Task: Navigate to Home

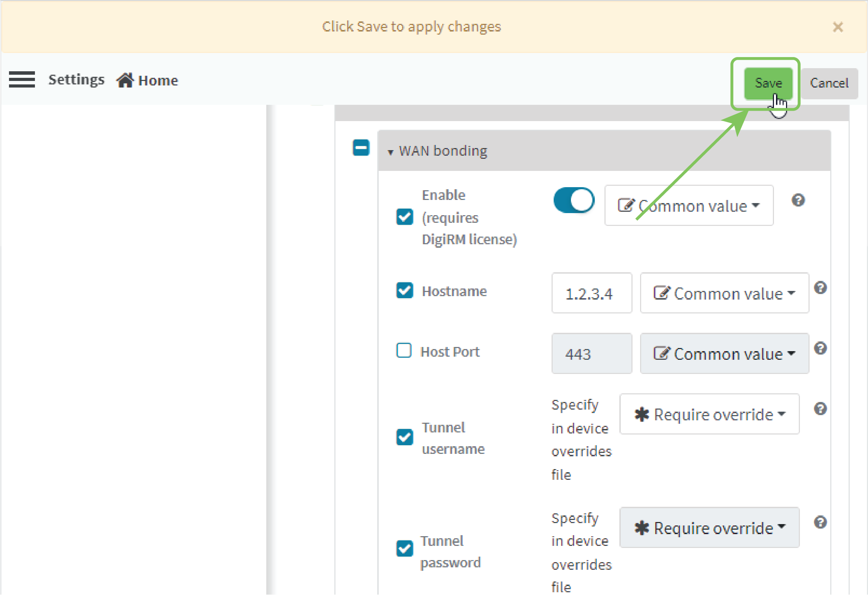Action: 158,80
